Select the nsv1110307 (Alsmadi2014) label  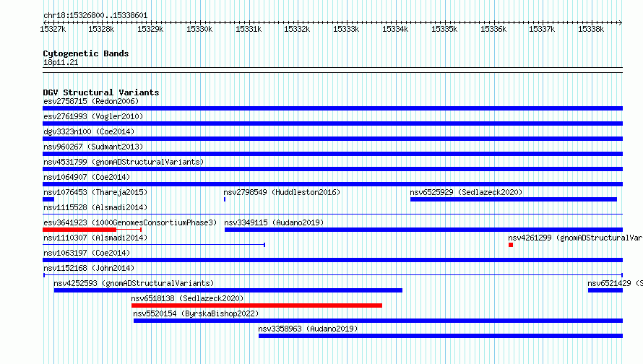95,238
